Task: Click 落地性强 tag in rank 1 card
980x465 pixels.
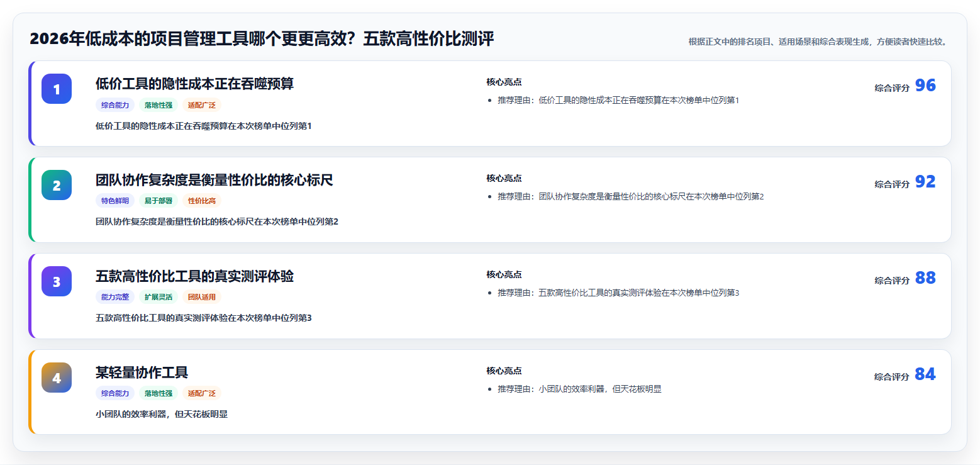Action: pos(159,105)
